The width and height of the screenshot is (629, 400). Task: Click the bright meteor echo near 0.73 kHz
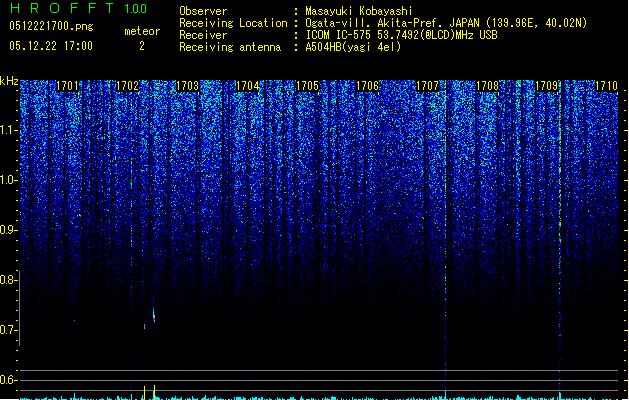coord(154,315)
